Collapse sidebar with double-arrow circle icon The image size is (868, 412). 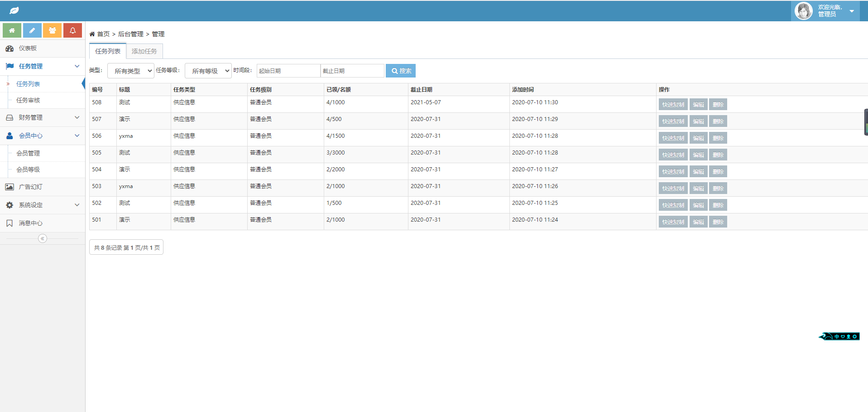pos(43,238)
